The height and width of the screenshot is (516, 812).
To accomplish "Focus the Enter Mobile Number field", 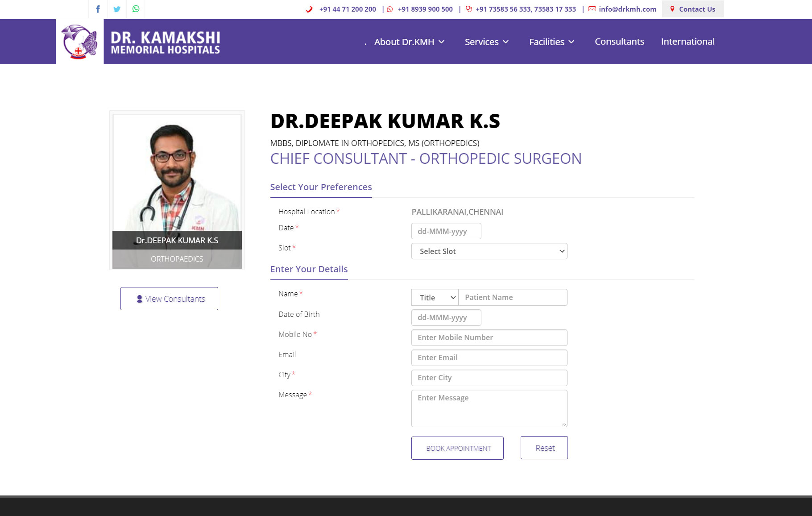I will pyautogui.click(x=489, y=337).
